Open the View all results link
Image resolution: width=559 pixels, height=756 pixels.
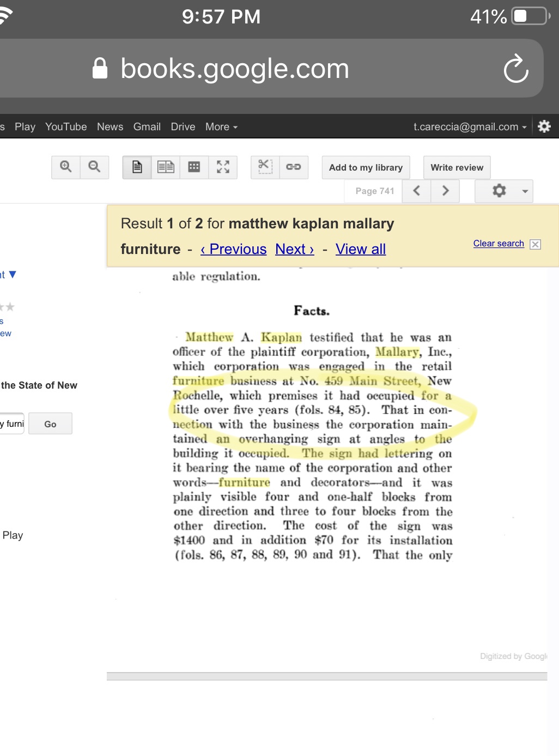[x=360, y=249]
